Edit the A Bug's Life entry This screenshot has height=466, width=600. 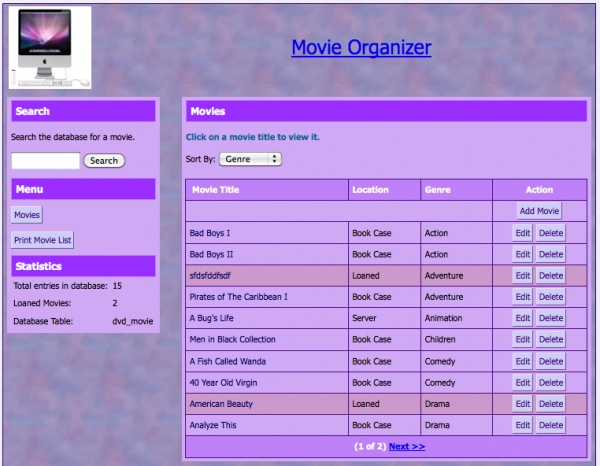tap(522, 318)
